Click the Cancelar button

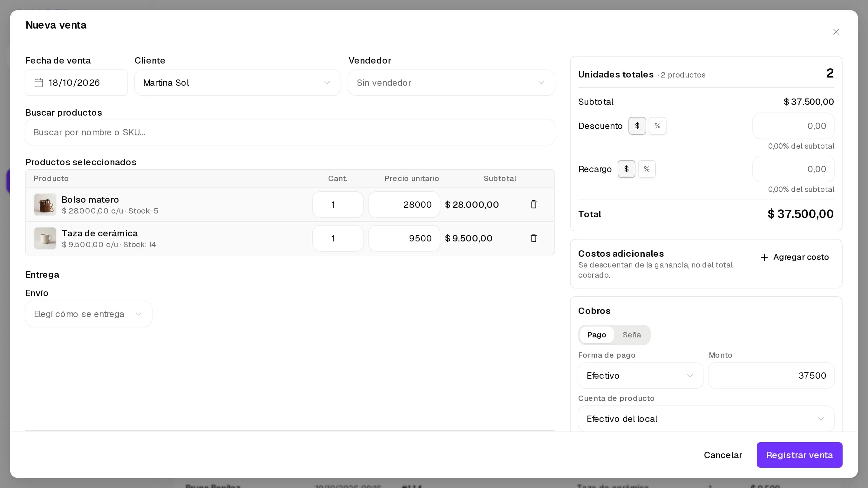pos(723,455)
